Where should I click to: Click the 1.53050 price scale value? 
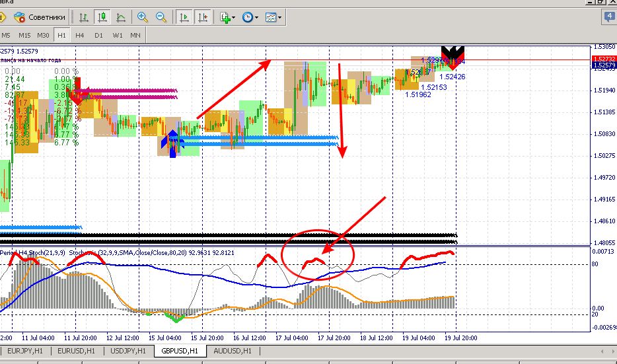point(604,47)
